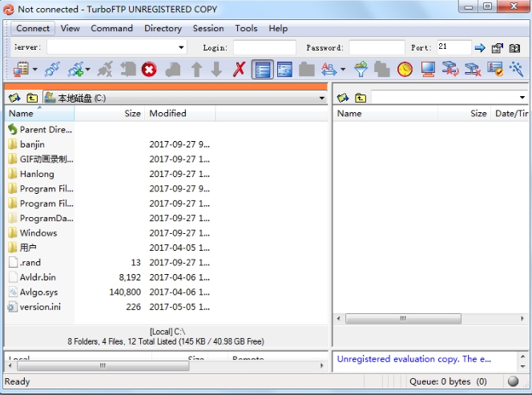
Task: Open the Address Book icon
Action: pos(514,48)
